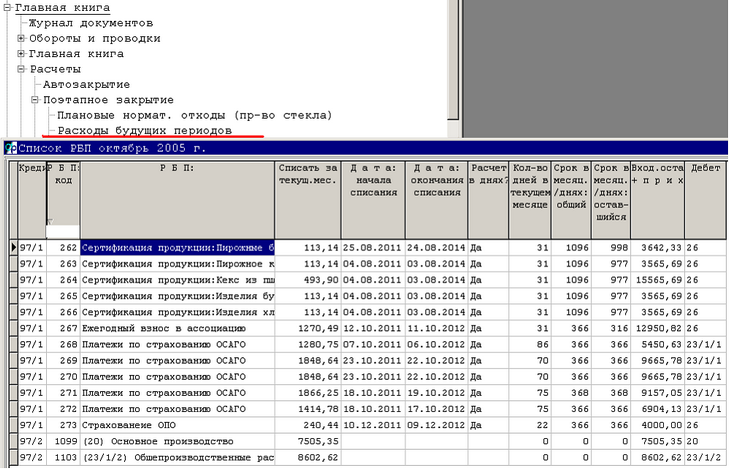This screenshot has width=729, height=469.
Task: Click the small filter marker in the РБП код header
Action: pyautogui.click(x=49, y=221)
